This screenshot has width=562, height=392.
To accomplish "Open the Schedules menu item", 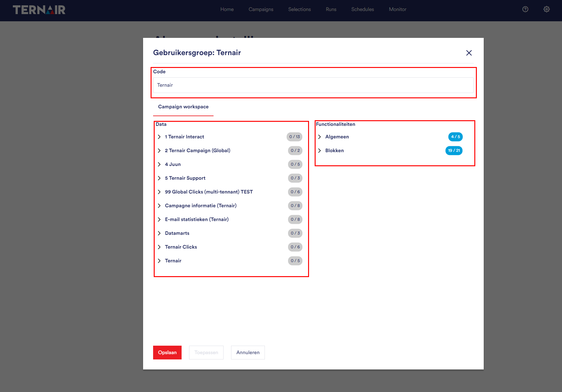I will click(363, 9).
